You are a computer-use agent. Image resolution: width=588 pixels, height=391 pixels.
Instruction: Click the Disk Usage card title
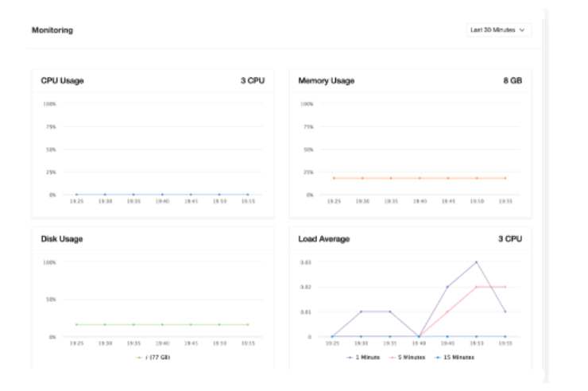(x=62, y=238)
